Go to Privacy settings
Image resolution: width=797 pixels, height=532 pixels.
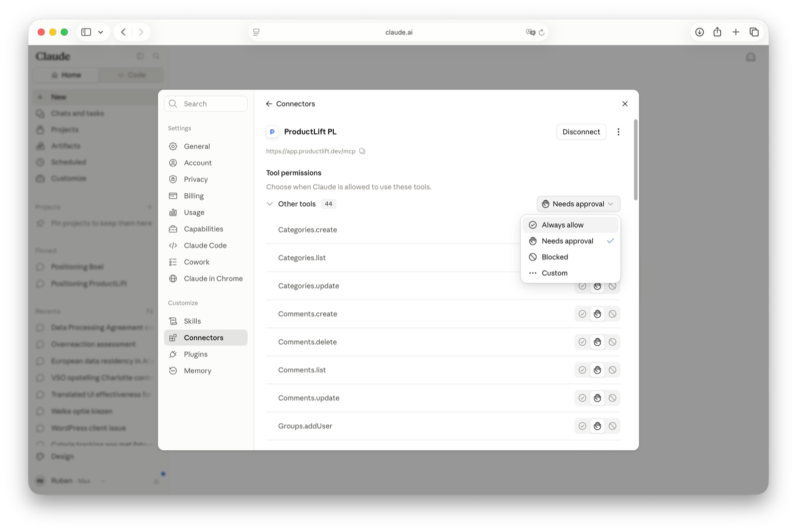pos(205,179)
